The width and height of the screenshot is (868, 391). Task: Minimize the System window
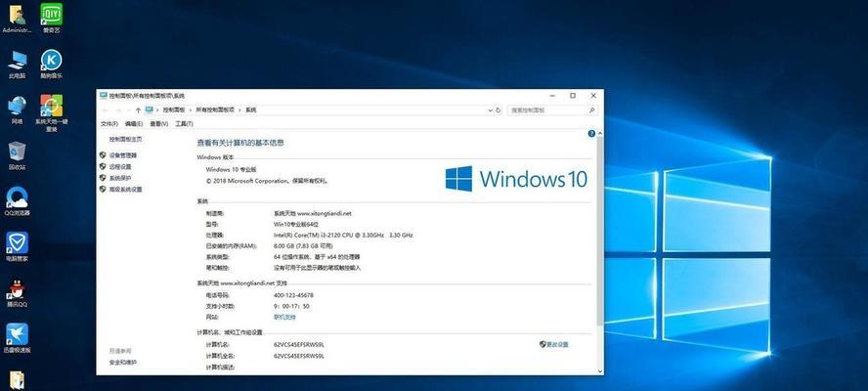(552, 95)
